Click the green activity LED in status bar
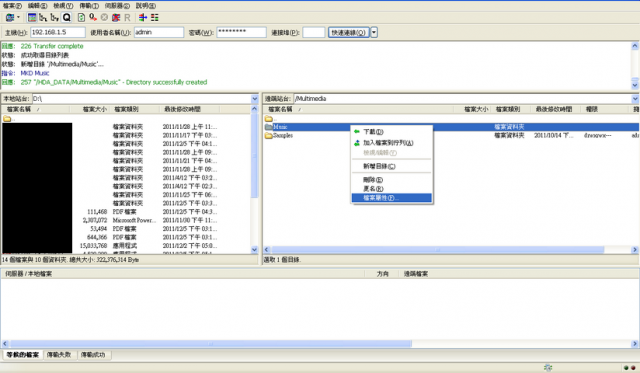 626,368
